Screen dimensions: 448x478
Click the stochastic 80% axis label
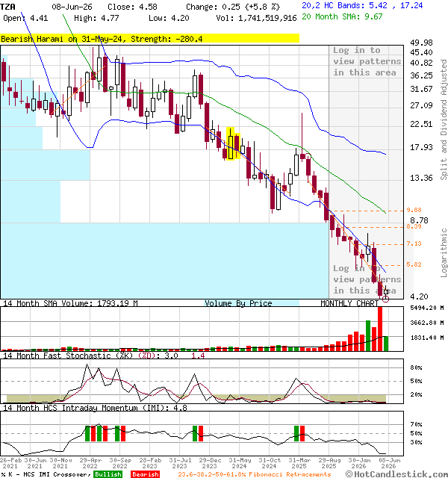[416, 367]
